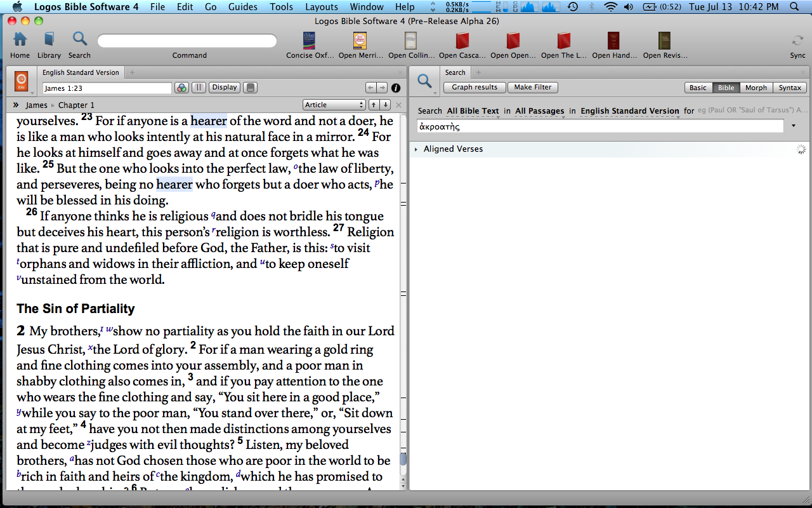Select the Search panel tab
Screen dimensions: 812x508
pyautogui.click(x=455, y=72)
